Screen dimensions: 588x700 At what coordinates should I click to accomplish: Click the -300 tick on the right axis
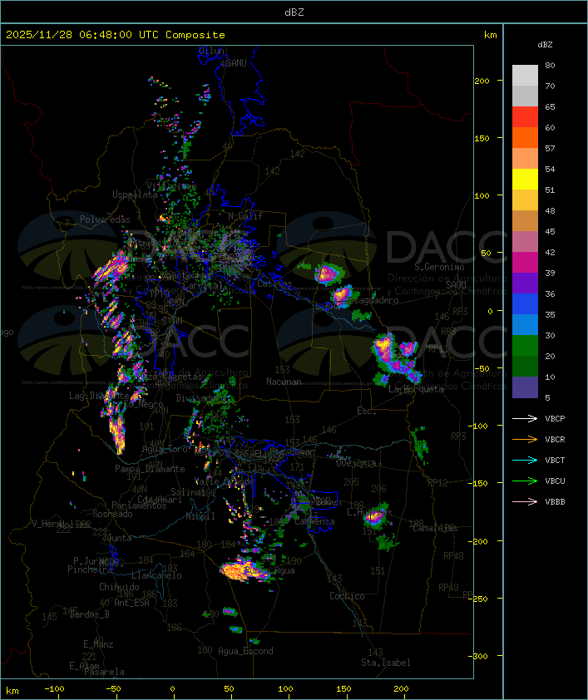click(478, 656)
